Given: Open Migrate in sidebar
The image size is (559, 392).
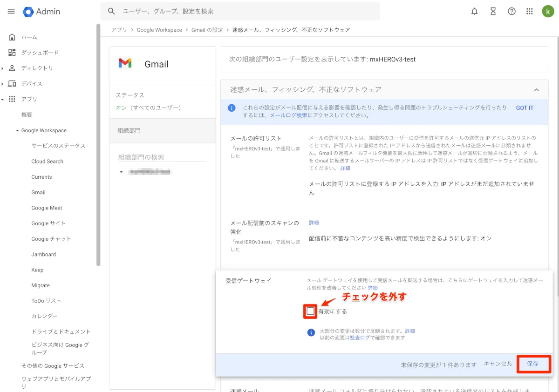Looking at the screenshot, I should point(41,285).
